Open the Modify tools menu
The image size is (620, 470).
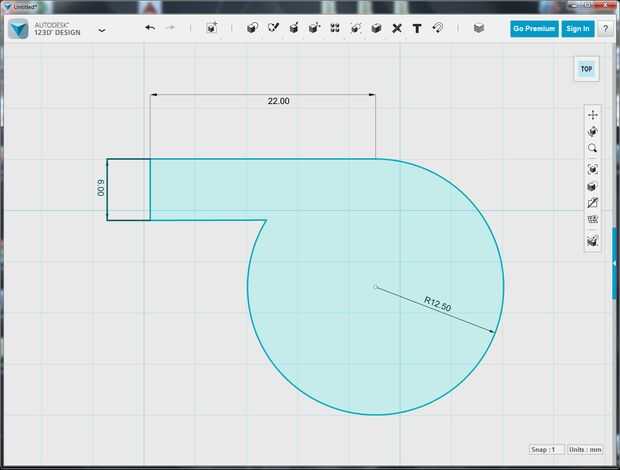pyautogui.click(x=314, y=28)
